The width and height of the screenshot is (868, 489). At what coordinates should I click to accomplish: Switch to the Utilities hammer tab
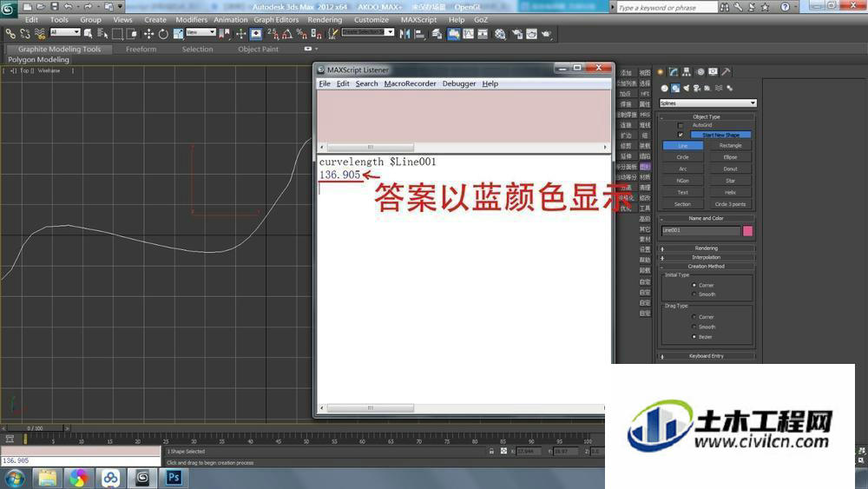[x=726, y=72]
